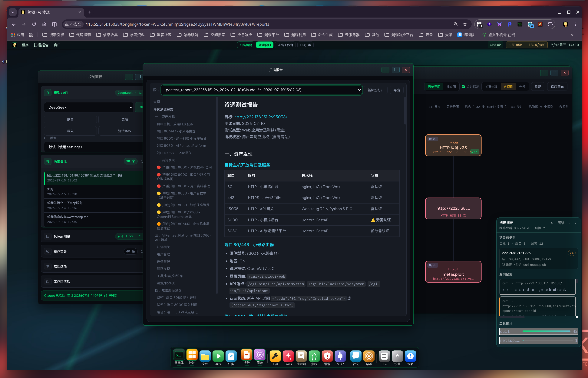Toggle the 含探测 filter
The height and width of the screenshot is (378, 588).
(x=508, y=87)
